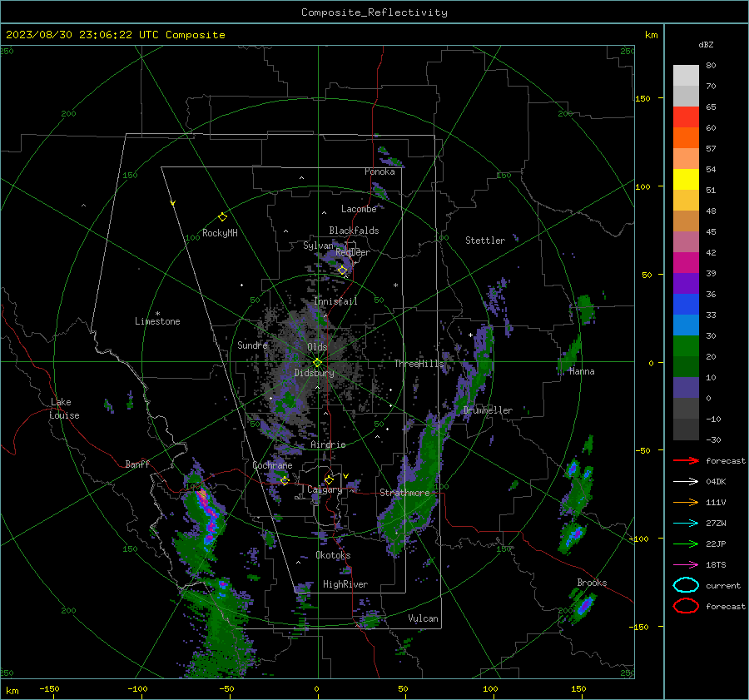Click the HighRiver town label
Image resolution: width=749 pixels, height=700 pixels.
[345, 584]
